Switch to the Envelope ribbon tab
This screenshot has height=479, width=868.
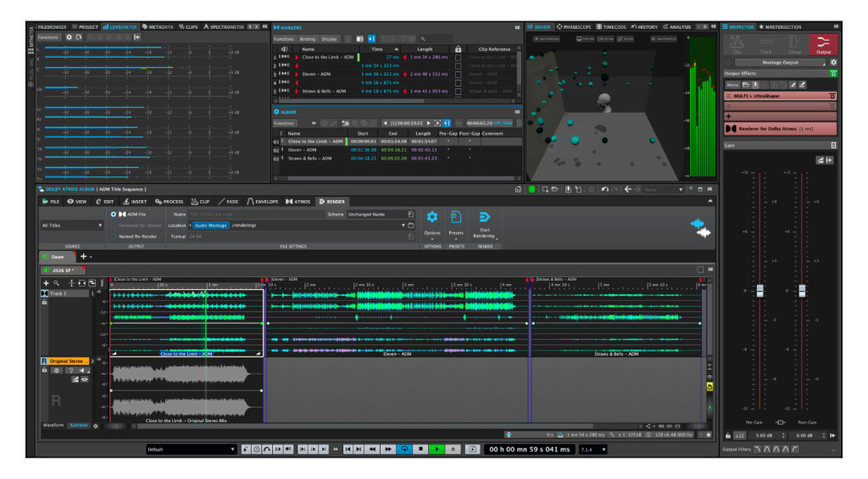click(x=263, y=202)
